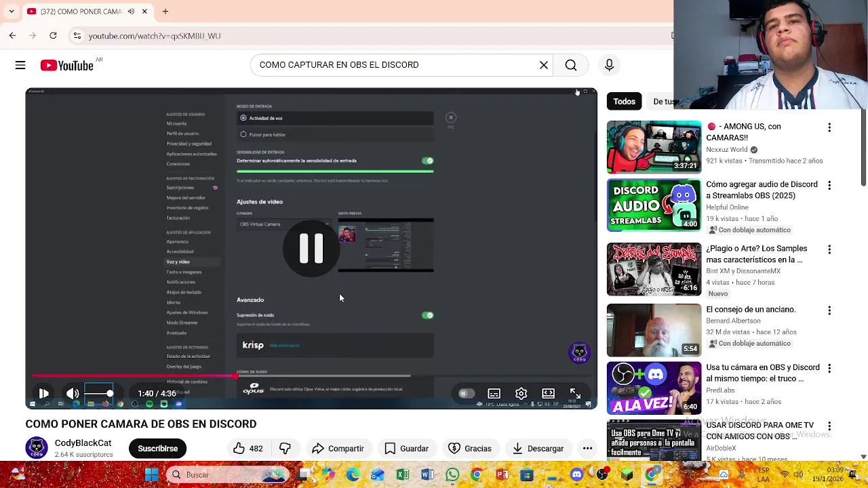View site information beside the URL
Viewport: 868px width, 488px height.
(77, 36)
